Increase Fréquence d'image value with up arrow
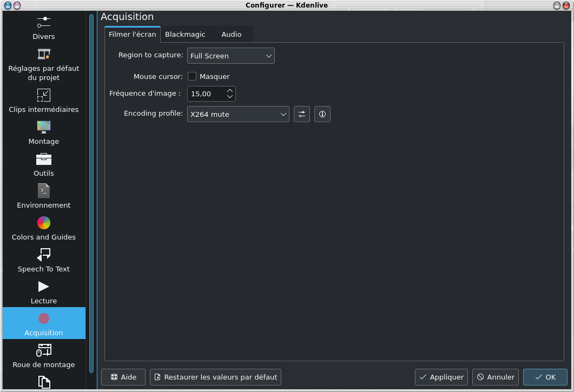Screen dimensions: 574x392 tap(229, 90)
